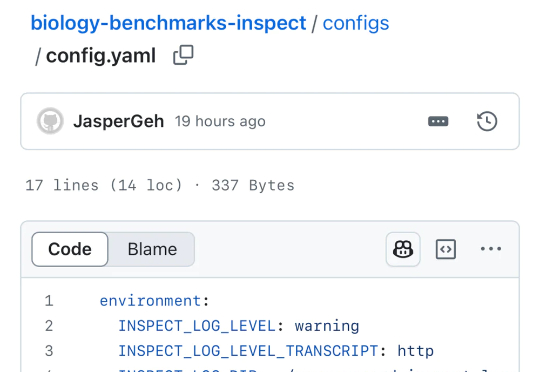Click the environment key in code
The height and width of the screenshot is (372, 540).
150,301
